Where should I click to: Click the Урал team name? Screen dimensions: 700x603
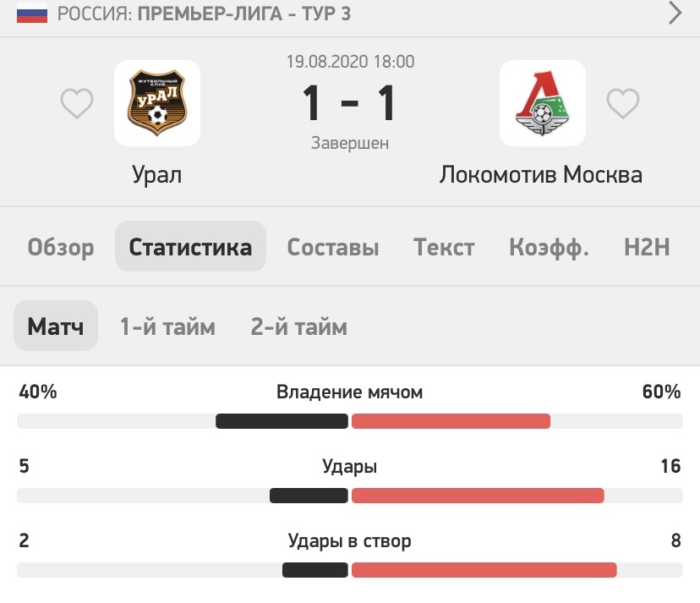[x=156, y=174]
